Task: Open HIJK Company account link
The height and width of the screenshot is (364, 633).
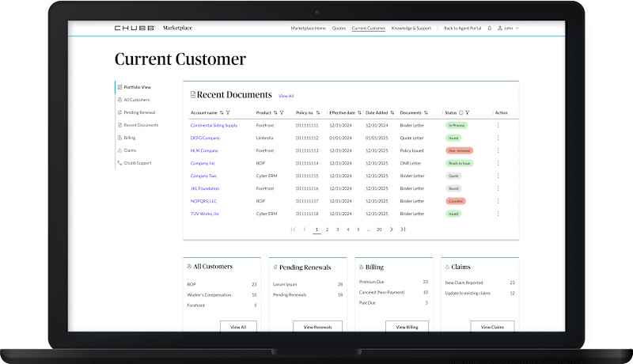Action: (204, 150)
